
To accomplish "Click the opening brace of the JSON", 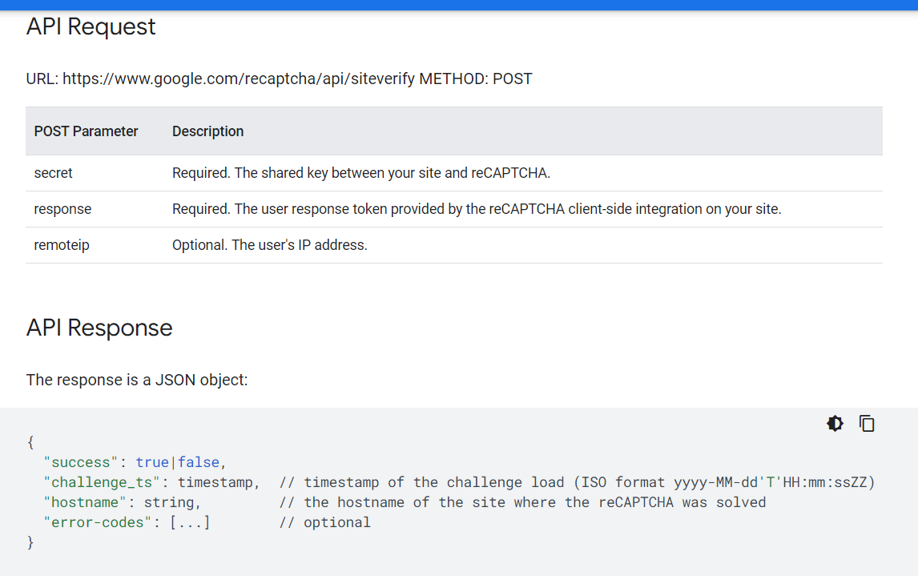I will coord(30,442).
